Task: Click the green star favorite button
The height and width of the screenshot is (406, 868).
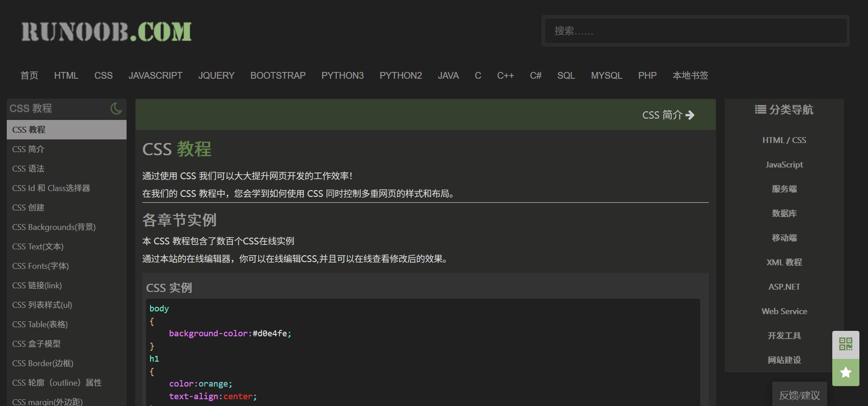Action: 845,373
